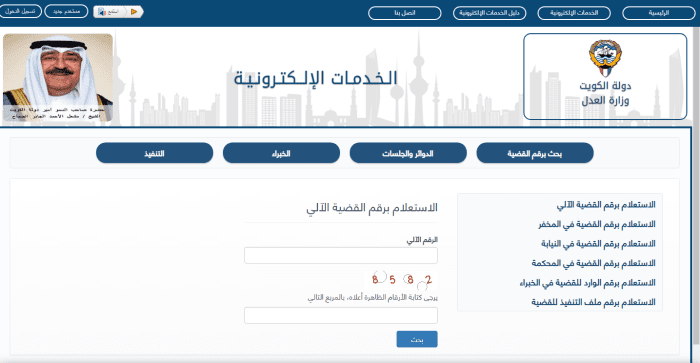Click the blue بحث search button
This screenshot has width=700, height=363.
click(417, 339)
